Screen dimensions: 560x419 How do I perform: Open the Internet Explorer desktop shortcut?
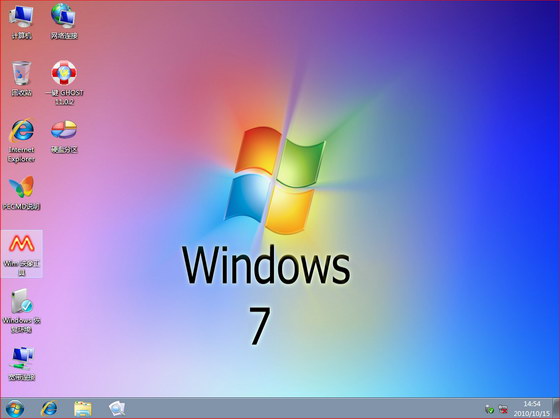pos(21,141)
